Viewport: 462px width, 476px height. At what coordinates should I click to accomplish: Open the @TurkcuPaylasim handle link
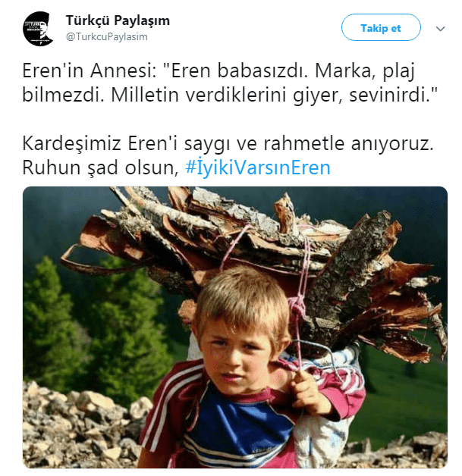tap(107, 36)
